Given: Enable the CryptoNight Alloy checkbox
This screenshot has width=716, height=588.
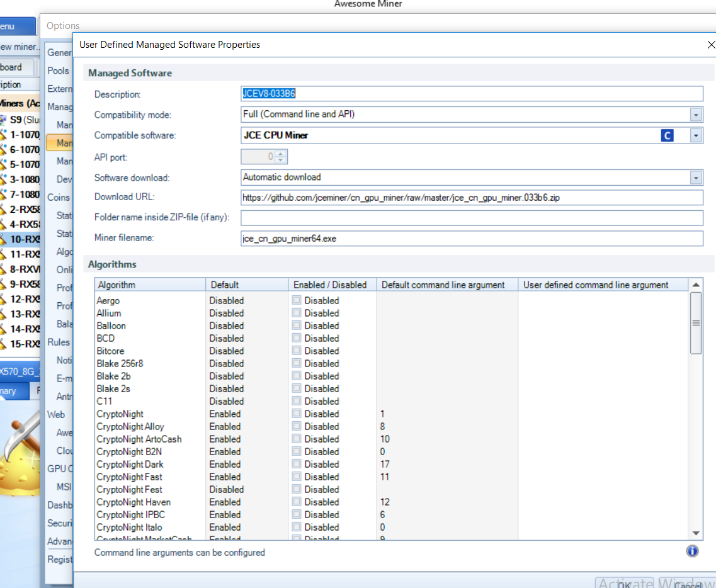Looking at the screenshot, I should 297,426.
